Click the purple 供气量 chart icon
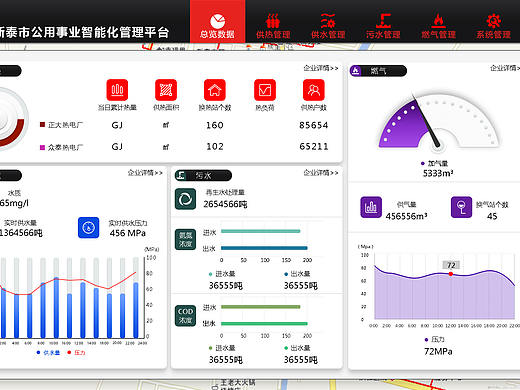The height and width of the screenshot is (390, 520). (371, 207)
